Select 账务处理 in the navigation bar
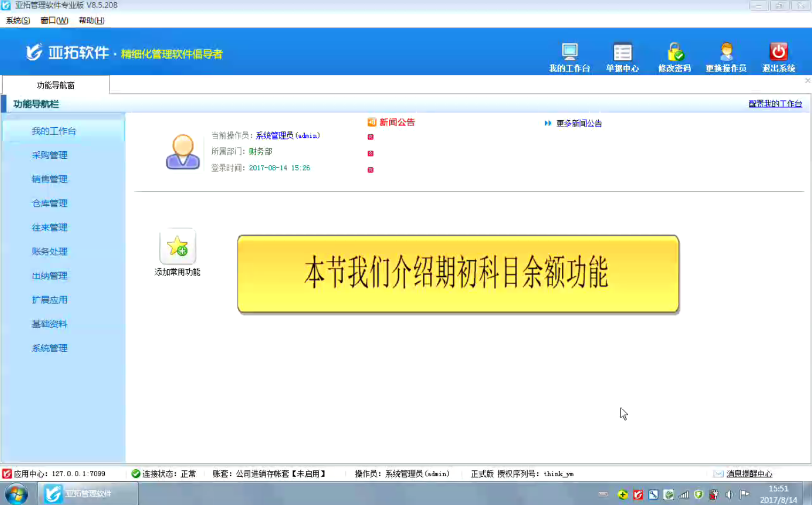Screen dimensions: 812x505 (x=50, y=252)
